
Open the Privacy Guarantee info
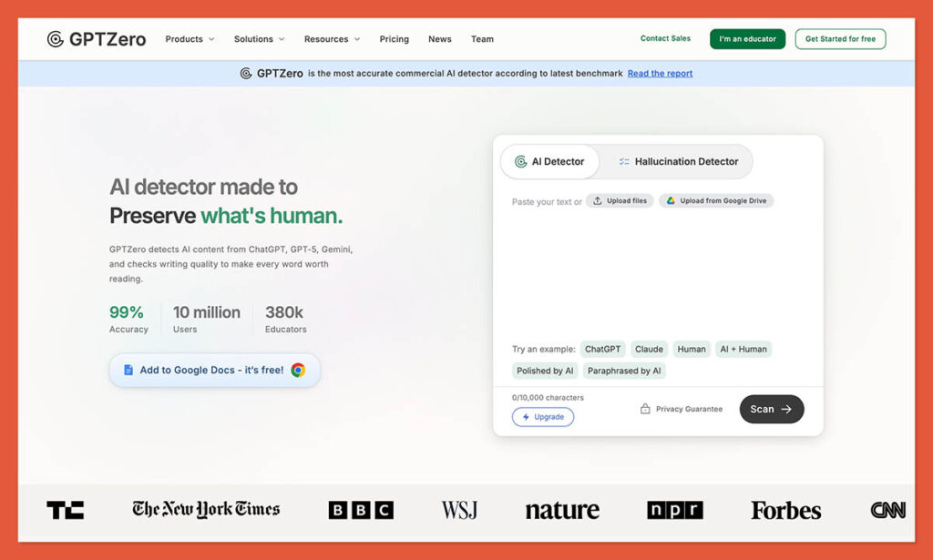point(681,409)
